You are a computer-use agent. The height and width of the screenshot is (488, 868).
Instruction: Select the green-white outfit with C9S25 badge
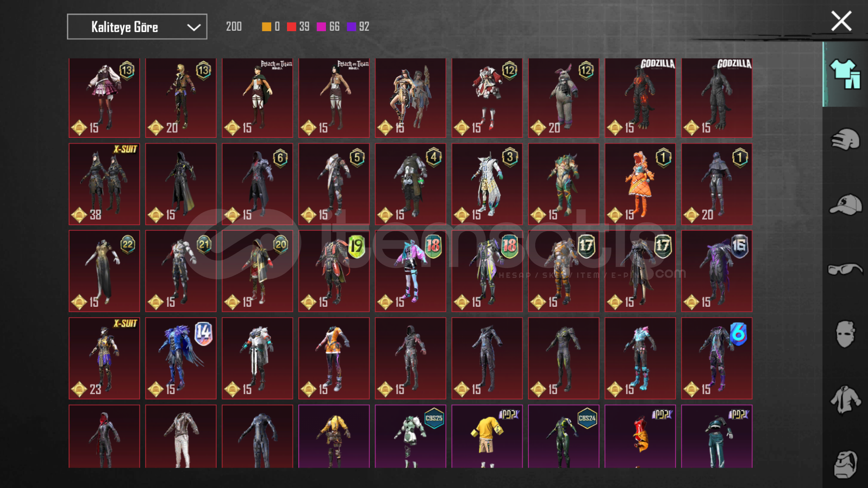[x=410, y=436]
